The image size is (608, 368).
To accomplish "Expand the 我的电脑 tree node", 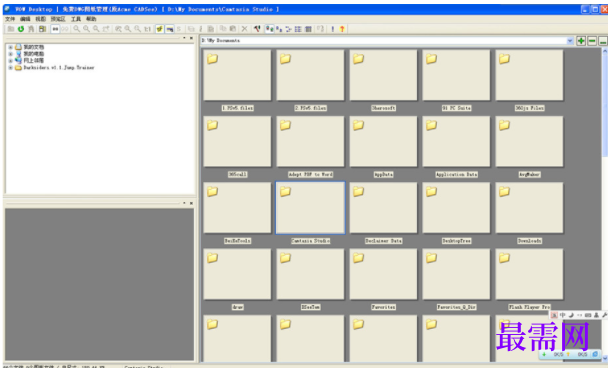I will (10, 54).
